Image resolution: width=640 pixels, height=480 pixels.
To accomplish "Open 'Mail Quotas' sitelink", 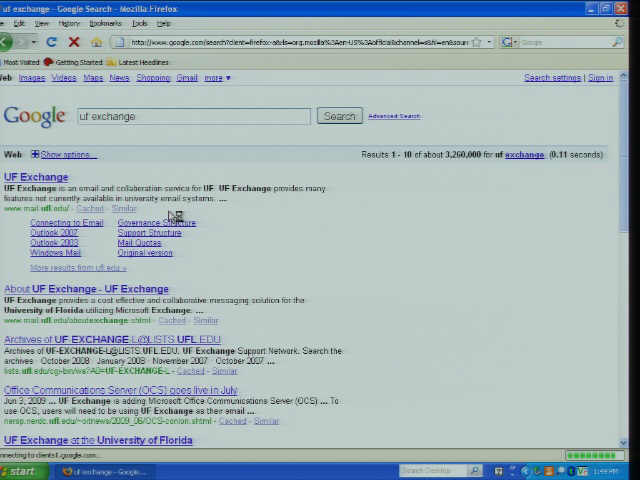I will (139, 243).
